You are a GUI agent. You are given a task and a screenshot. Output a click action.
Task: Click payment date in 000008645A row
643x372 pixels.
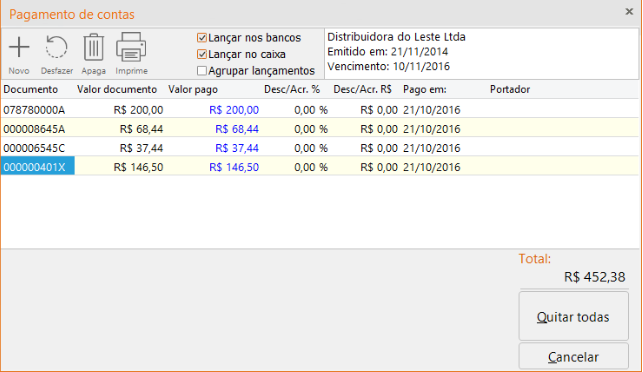pyautogui.click(x=432, y=129)
